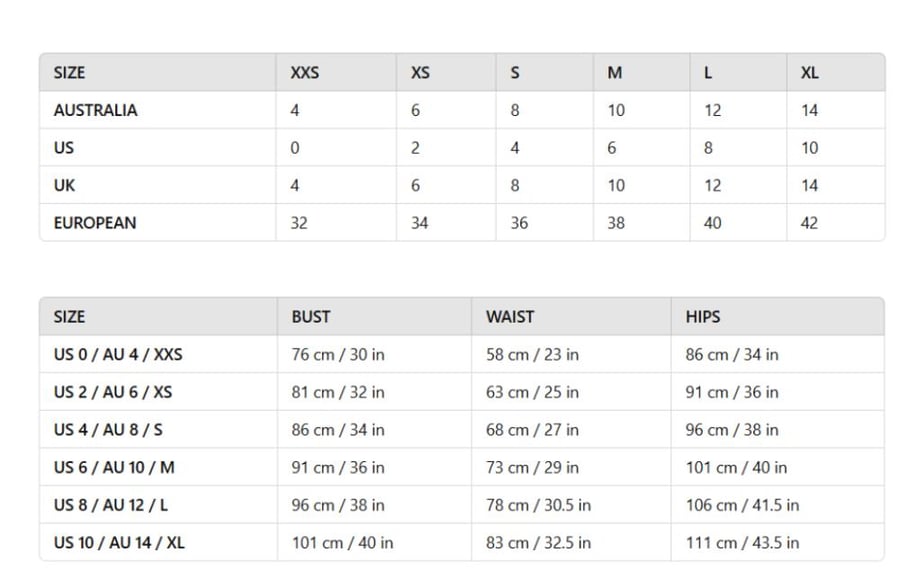The height and width of the screenshot is (579, 900).
Task: Click the EUROPEAN row label
Action: pos(95,223)
